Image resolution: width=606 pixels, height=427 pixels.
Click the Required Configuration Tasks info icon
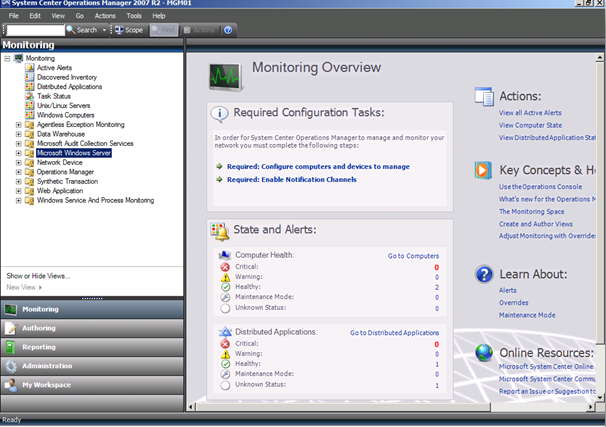tap(220, 114)
